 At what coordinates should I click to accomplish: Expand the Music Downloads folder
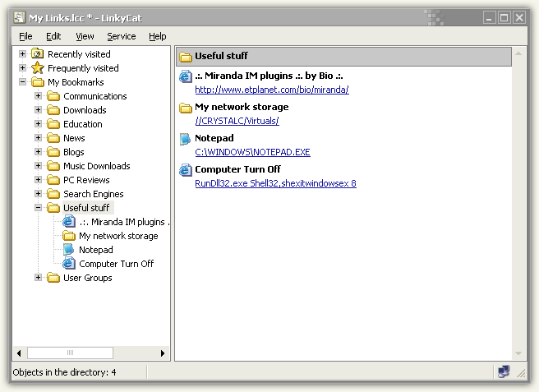pos(38,166)
